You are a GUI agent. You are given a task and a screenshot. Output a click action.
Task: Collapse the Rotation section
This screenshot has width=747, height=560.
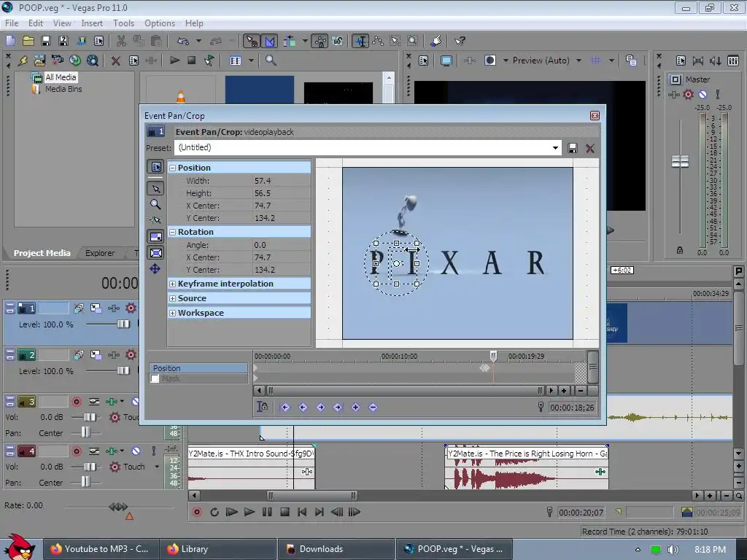[x=172, y=233]
